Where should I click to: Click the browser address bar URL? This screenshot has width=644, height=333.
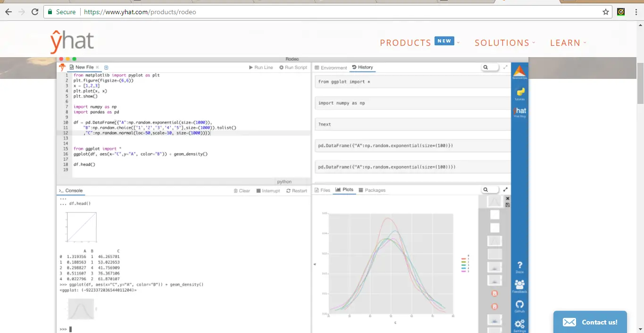coord(140,12)
